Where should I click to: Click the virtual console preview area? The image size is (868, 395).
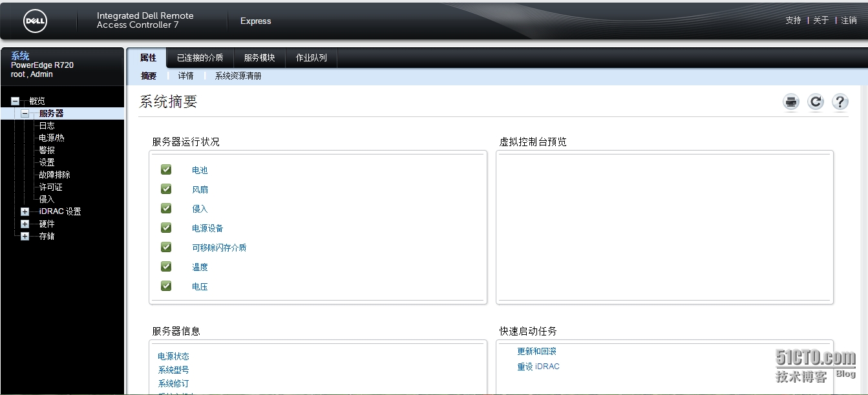click(x=664, y=227)
